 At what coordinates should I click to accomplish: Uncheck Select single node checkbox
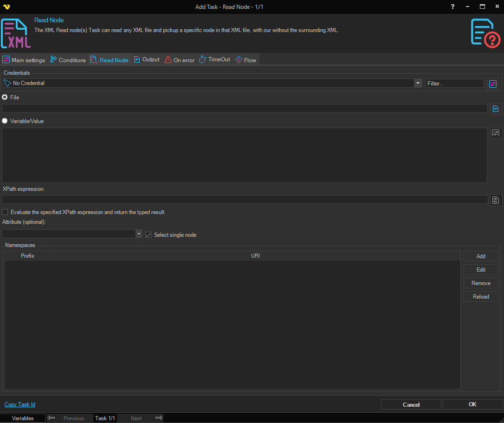tap(149, 235)
